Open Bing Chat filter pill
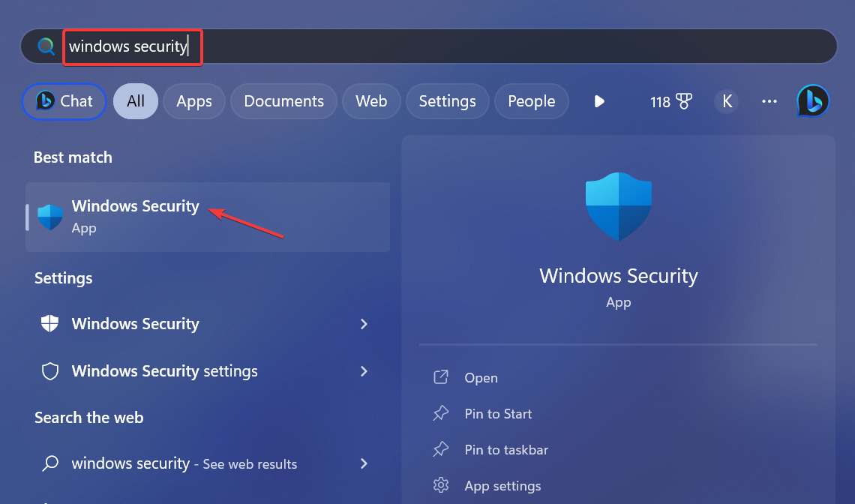 click(x=64, y=101)
